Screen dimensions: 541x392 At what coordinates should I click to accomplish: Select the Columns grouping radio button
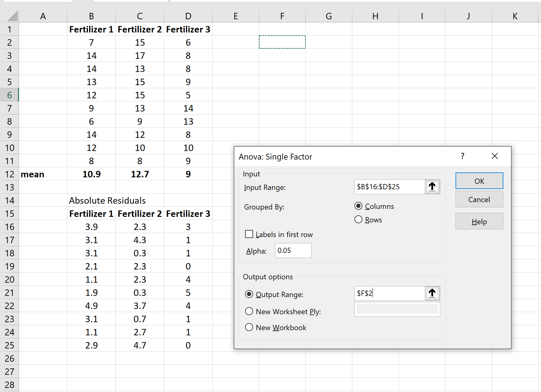(358, 206)
